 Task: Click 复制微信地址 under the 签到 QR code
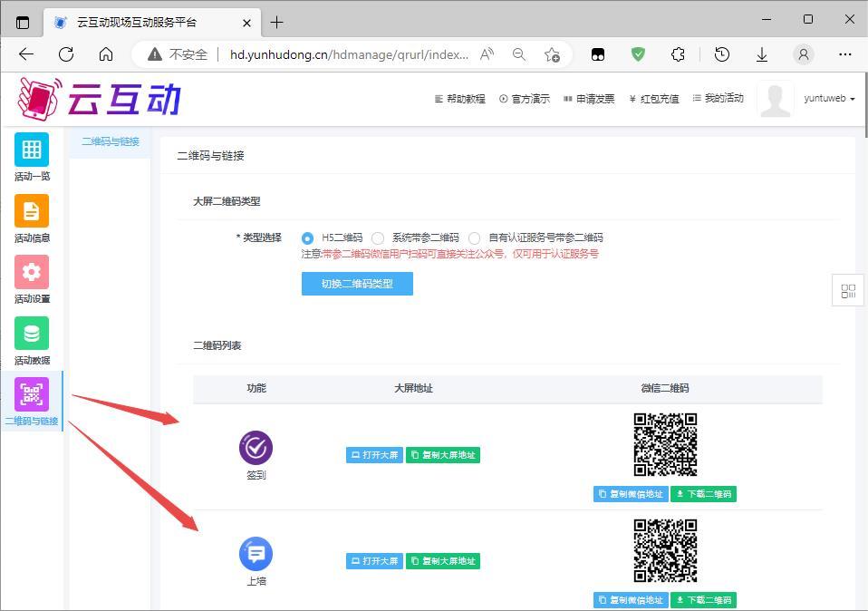click(631, 493)
